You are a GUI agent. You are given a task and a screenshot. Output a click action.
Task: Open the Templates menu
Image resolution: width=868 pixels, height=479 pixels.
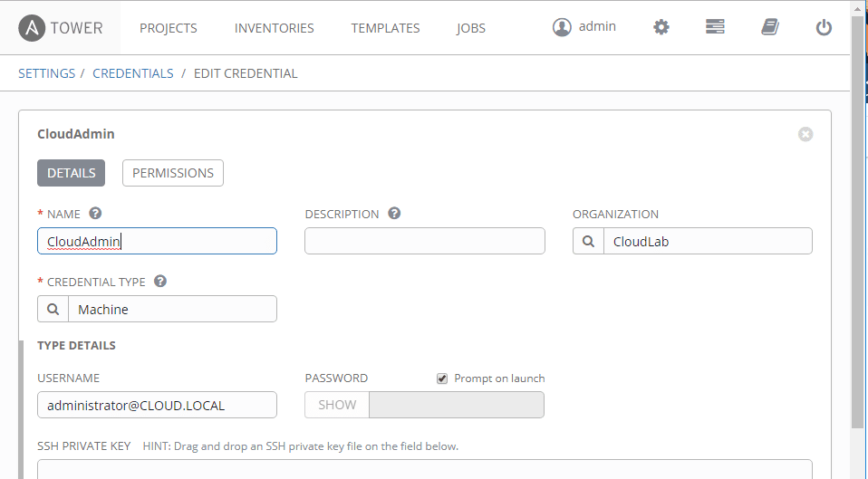tap(385, 28)
